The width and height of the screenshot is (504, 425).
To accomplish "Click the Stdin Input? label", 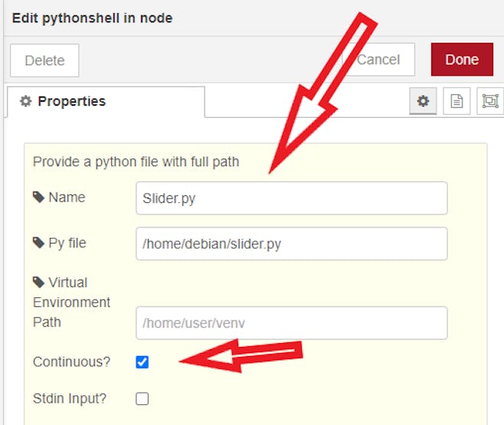I will point(70,399).
